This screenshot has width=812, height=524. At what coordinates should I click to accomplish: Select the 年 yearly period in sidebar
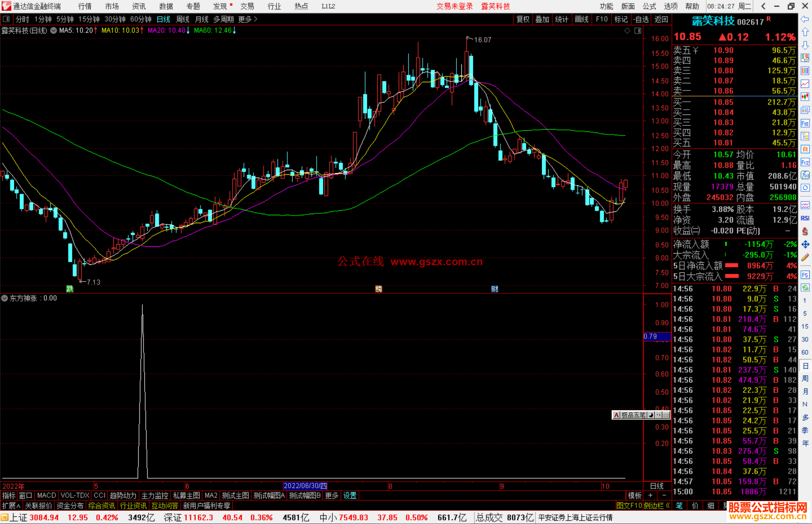805,444
